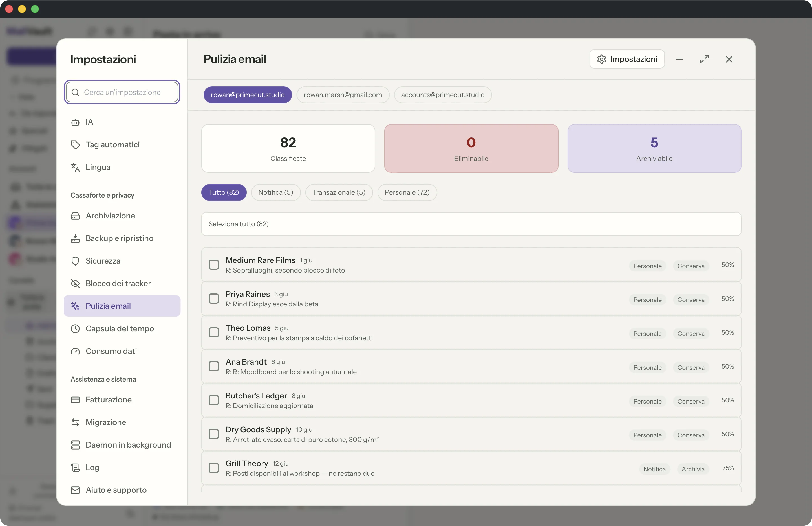
Task: Click the Archiviazione drive icon
Action: click(x=75, y=216)
